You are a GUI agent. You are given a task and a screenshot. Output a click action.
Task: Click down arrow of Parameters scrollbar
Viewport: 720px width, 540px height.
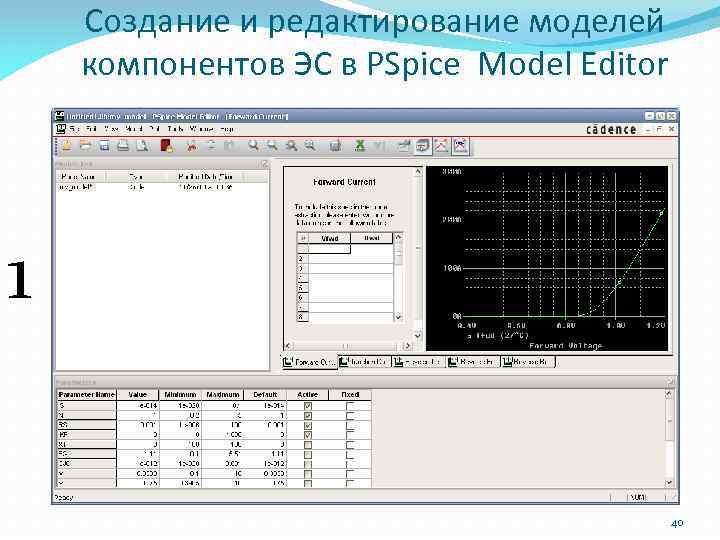669,482
